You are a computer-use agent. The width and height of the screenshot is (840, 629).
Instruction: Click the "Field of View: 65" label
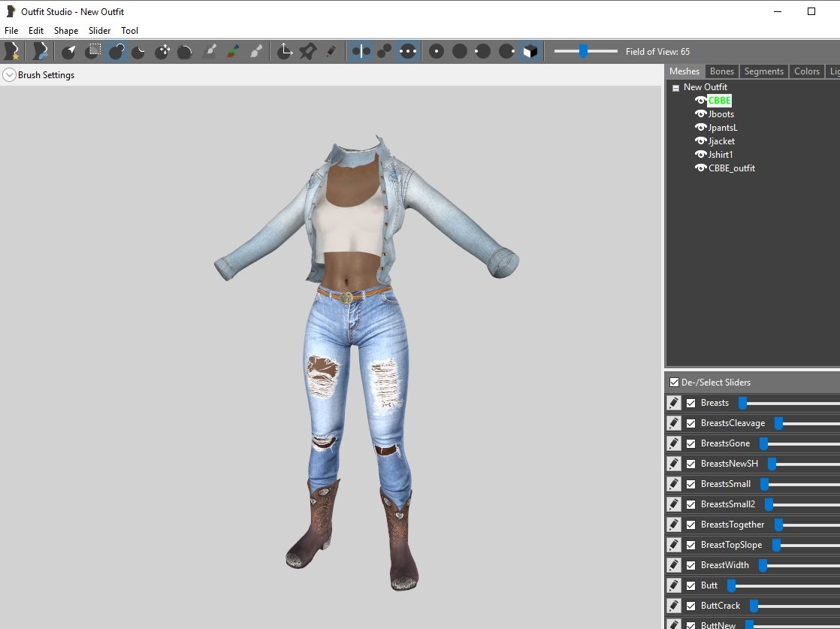point(658,51)
